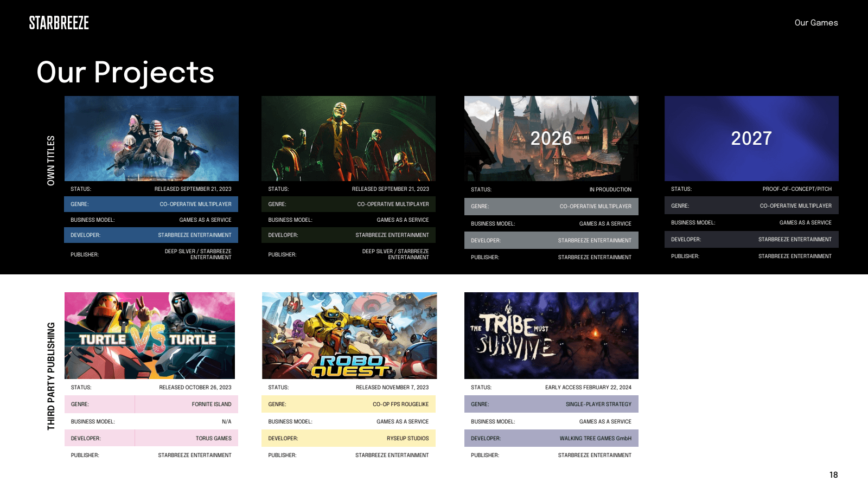Viewport: 868px width, 488px height.
Task: Click the 'Our Projects' title
Action: [125, 72]
